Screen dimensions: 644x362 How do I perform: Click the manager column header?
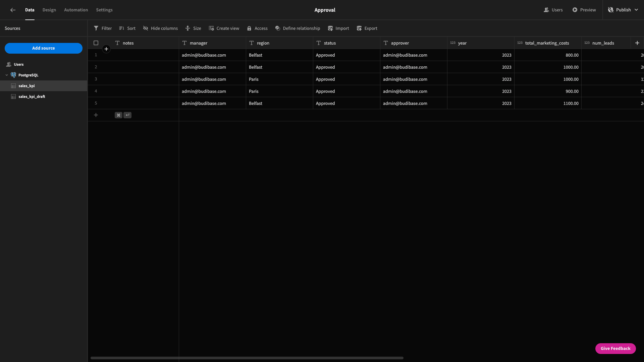[212, 43]
